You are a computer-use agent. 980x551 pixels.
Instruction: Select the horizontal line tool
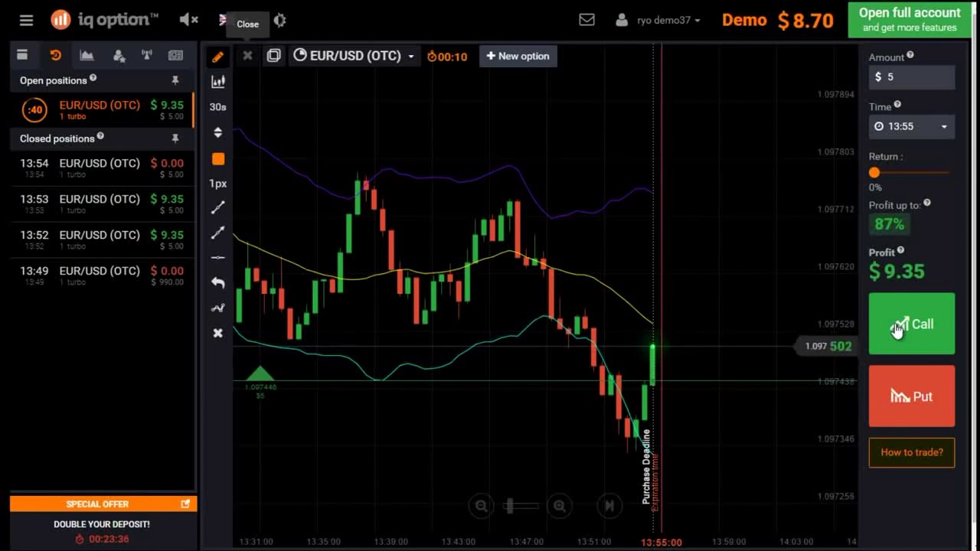[218, 257]
